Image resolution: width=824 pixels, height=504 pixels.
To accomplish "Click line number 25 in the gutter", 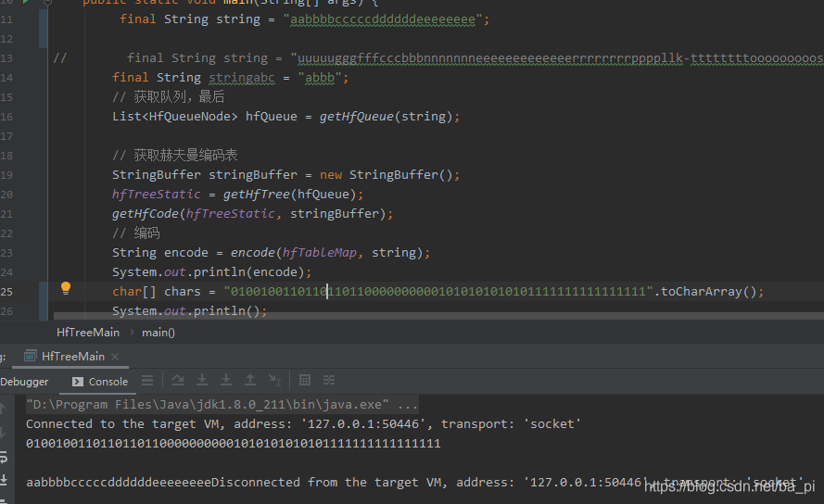I will pyautogui.click(x=6, y=292).
